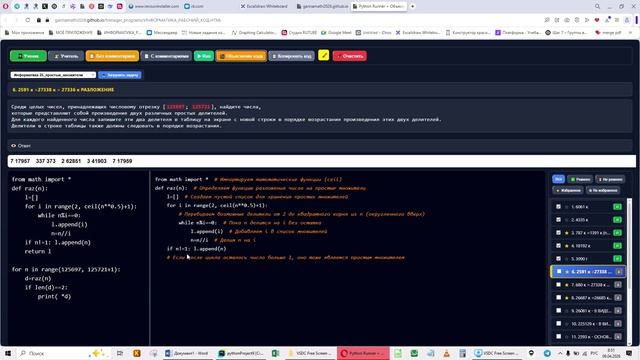Click gray status badge of task 9. 26061
640x360 pixels.
[x=618, y=311]
